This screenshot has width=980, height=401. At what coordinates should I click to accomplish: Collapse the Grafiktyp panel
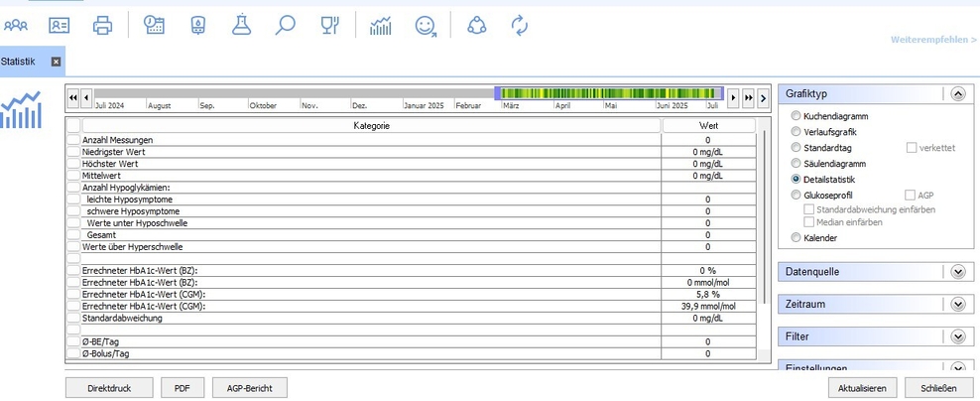(x=957, y=93)
